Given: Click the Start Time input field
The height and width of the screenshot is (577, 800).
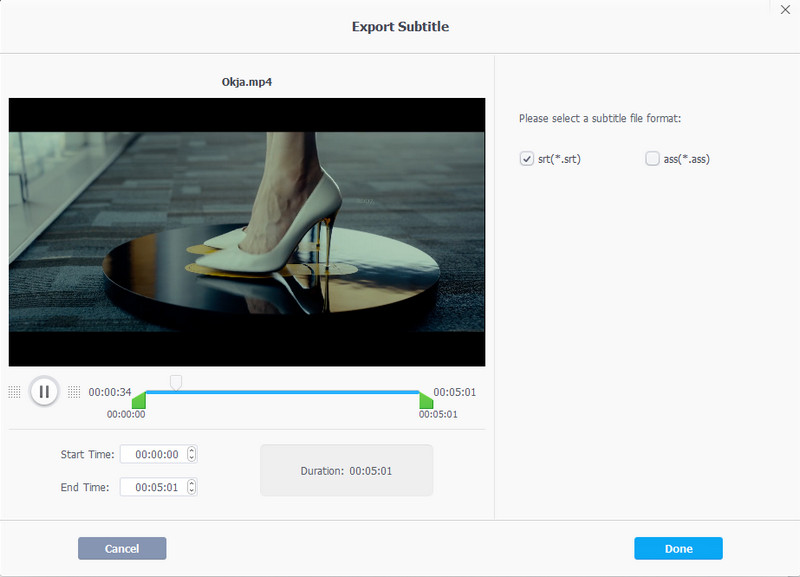Looking at the screenshot, I should [x=159, y=454].
